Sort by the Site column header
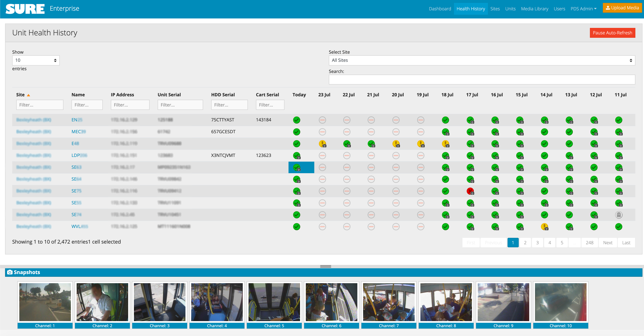 pyautogui.click(x=23, y=95)
